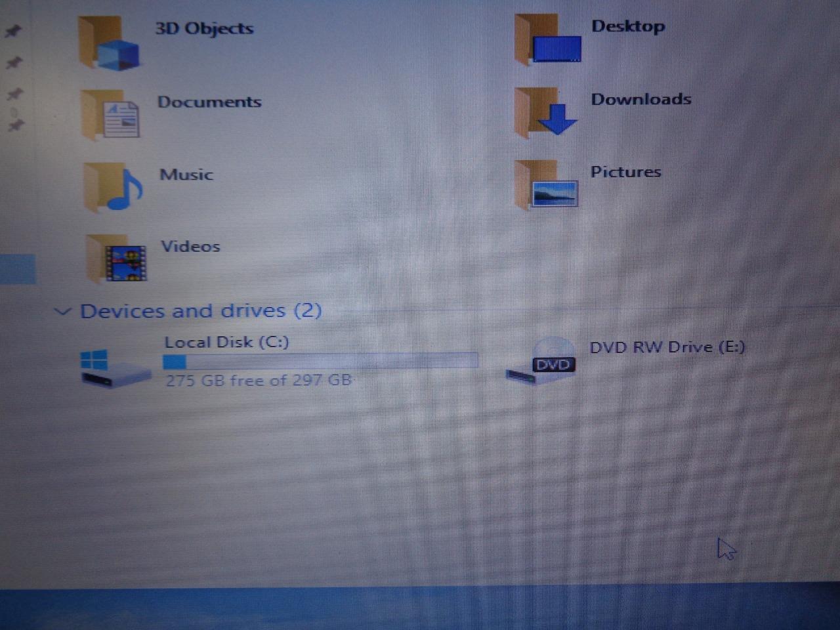Click the 'Videos' label
This screenshot has height=630, width=840.
[191, 246]
